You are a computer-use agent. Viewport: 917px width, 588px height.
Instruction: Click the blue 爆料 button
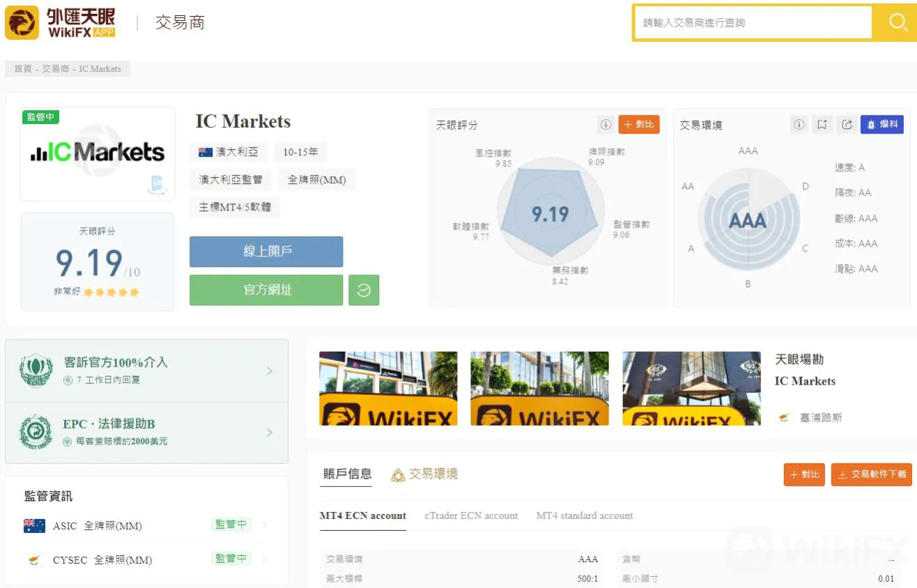[882, 125]
